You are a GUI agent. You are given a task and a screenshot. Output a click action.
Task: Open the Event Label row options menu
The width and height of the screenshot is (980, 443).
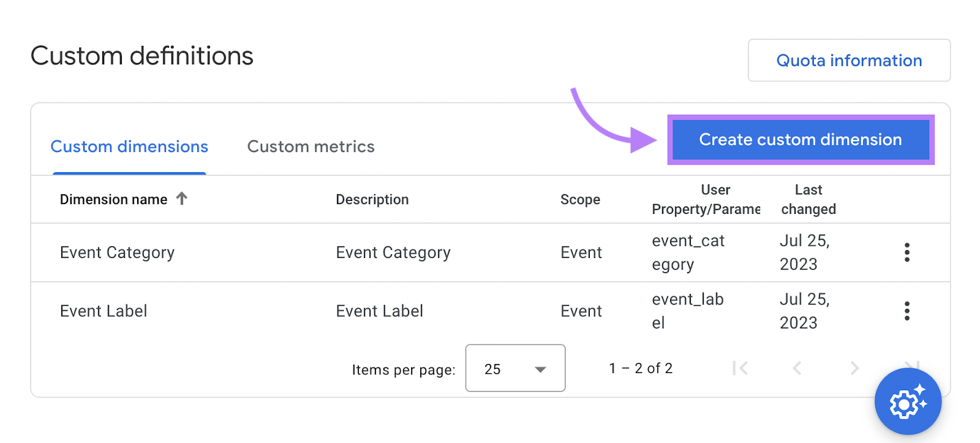[x=907, y=311]
